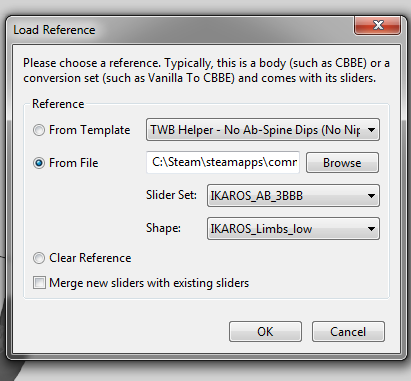
Task: Select the From Template radio button
Action: coord(39,130)
